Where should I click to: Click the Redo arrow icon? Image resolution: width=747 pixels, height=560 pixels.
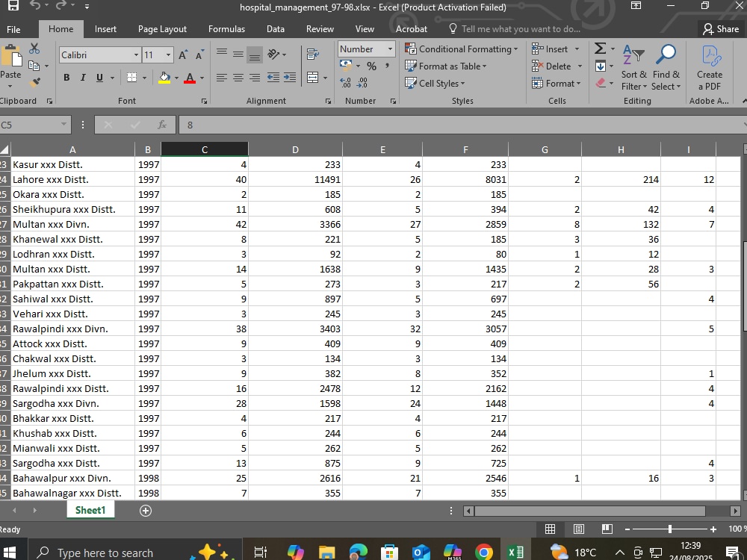coord(61,6)
